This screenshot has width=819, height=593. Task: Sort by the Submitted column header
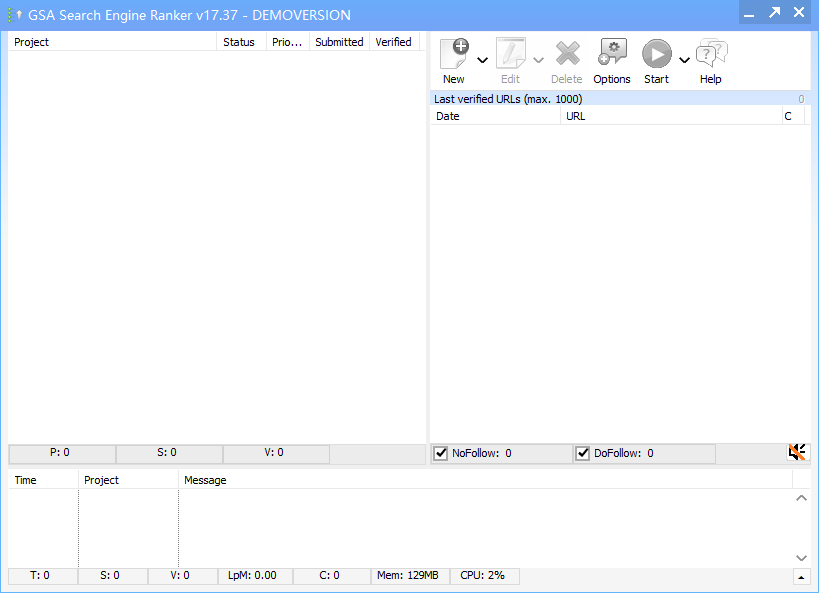coord(340,42)
